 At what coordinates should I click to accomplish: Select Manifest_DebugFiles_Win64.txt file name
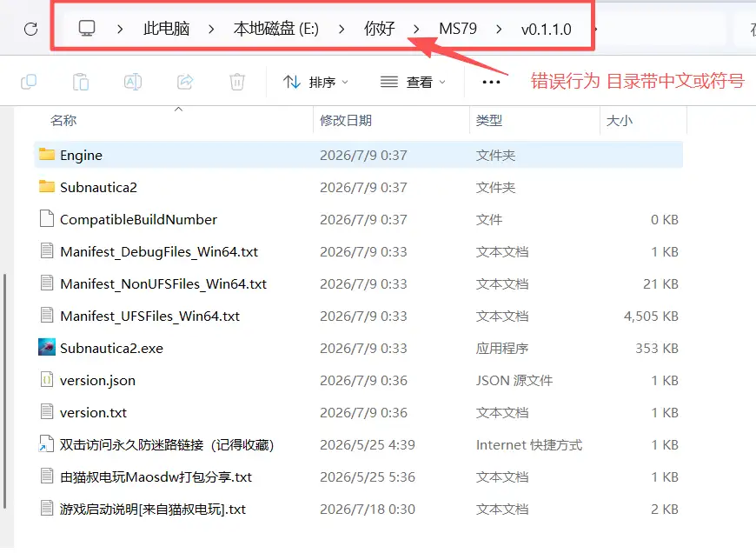(159, 252)
